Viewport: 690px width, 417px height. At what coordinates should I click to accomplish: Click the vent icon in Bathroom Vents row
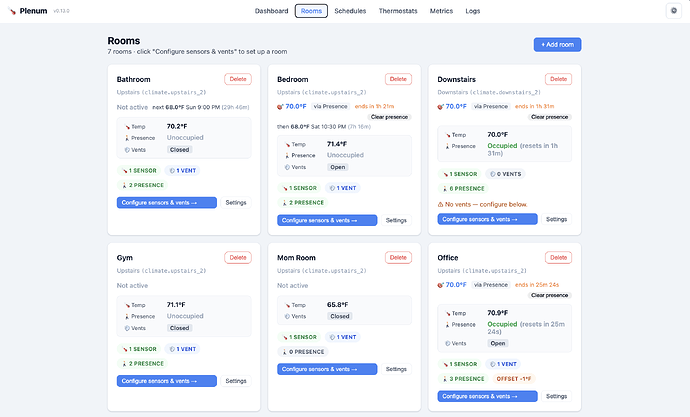point(127,150)
